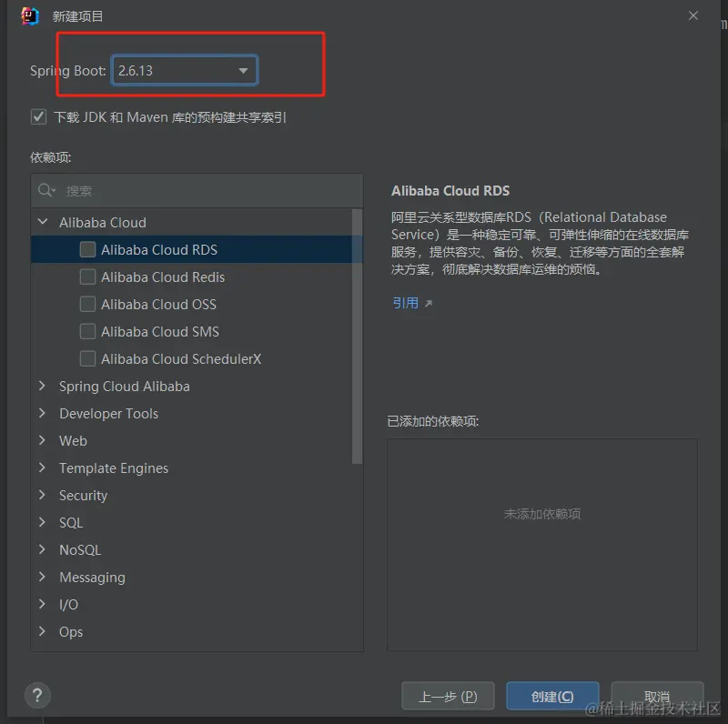Select the Alibaba Cloud OSS row label

tap(158, 305)
